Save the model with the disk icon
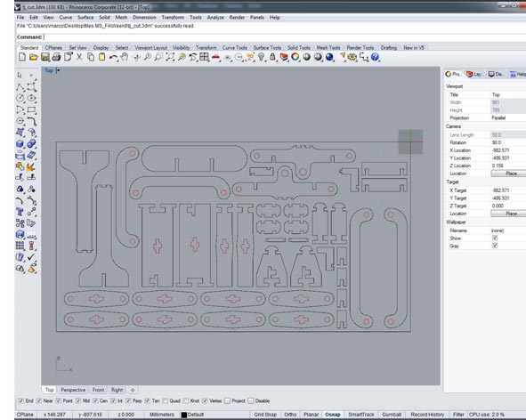The image size is (526, 420). (45, 57)
